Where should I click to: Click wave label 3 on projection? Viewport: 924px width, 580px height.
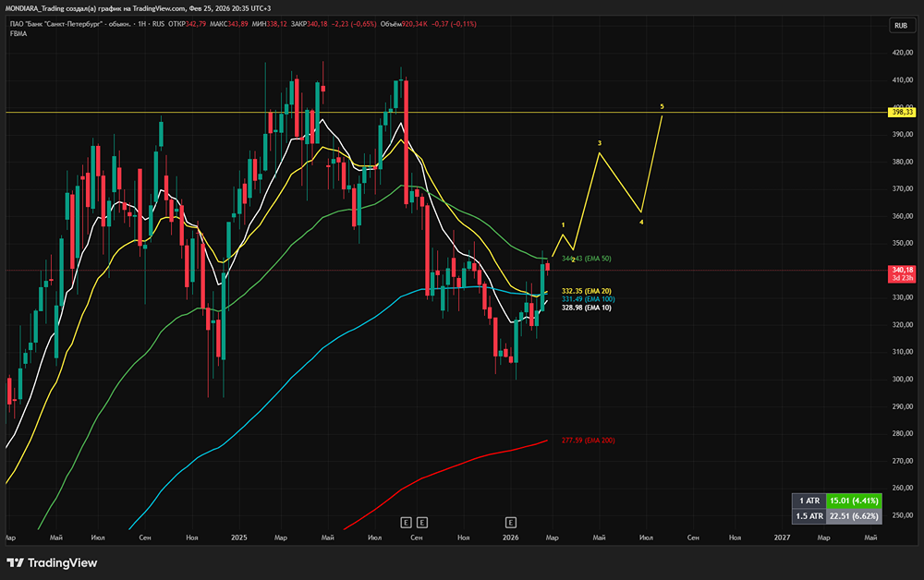click(x=600, y=143)
